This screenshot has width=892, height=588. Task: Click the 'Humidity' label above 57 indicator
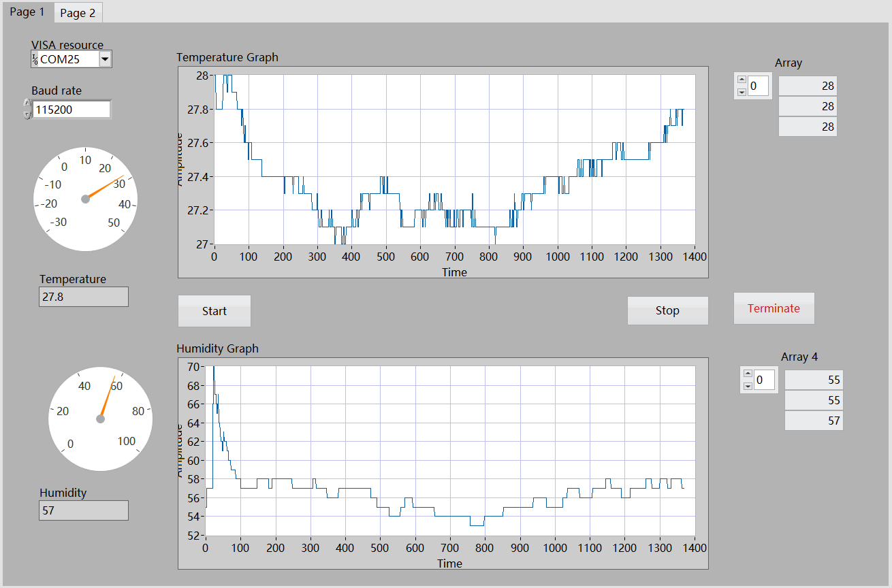(x=63, y=493)
